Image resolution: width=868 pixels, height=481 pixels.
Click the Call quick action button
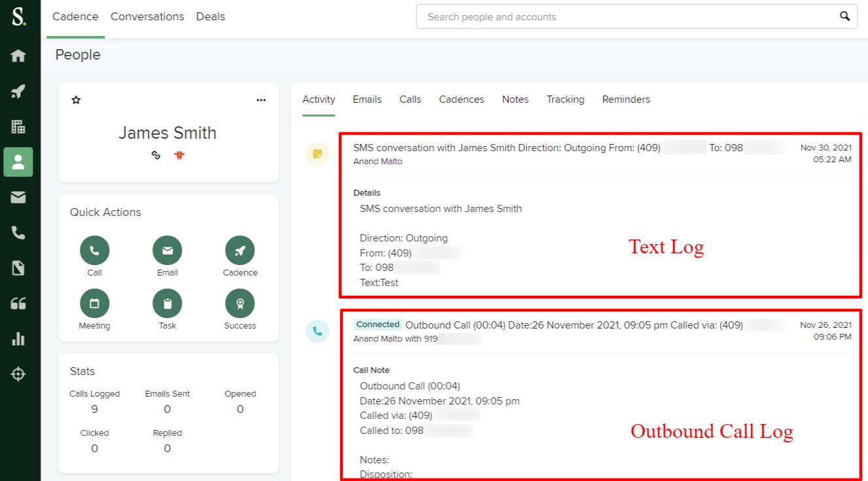point(94,251)
